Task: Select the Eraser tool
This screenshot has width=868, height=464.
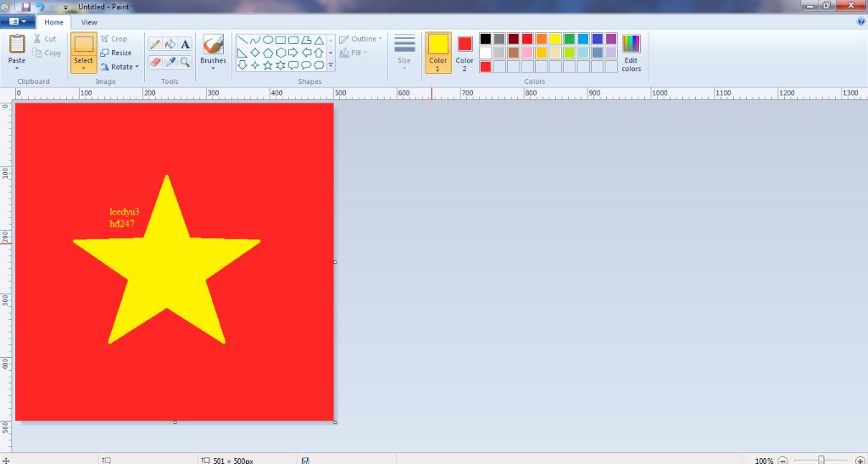Action: click(156, 61)
